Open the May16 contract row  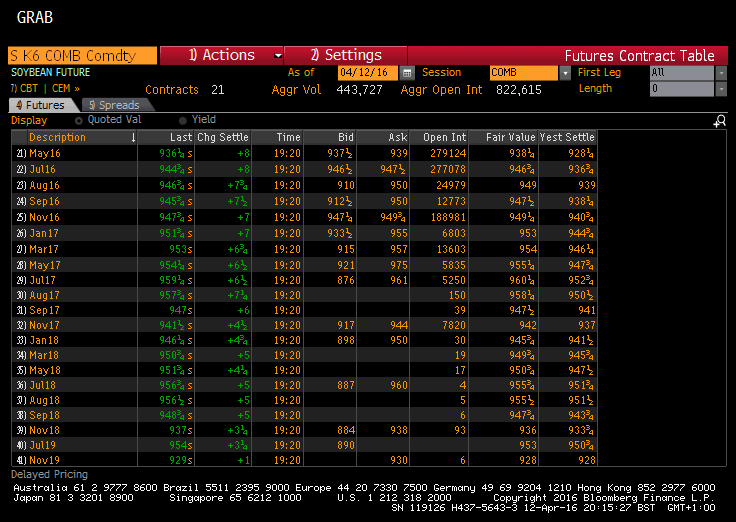coord(304,154)
